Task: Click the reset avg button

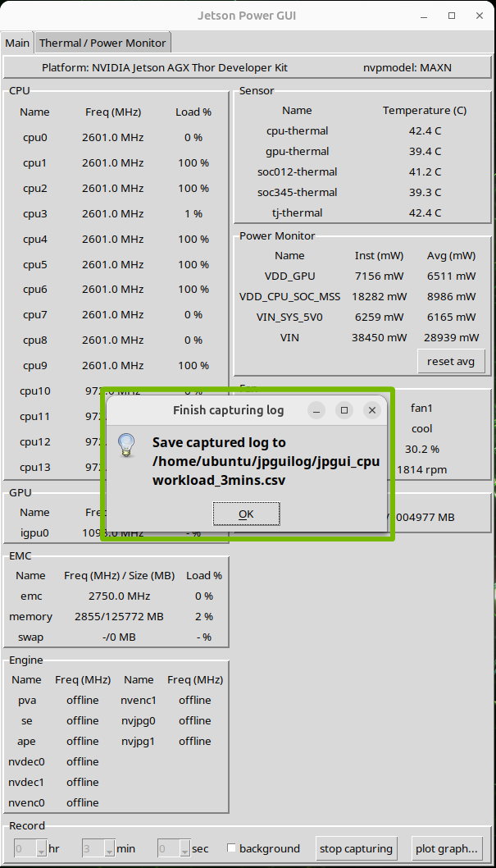Action: pos(451,361)
